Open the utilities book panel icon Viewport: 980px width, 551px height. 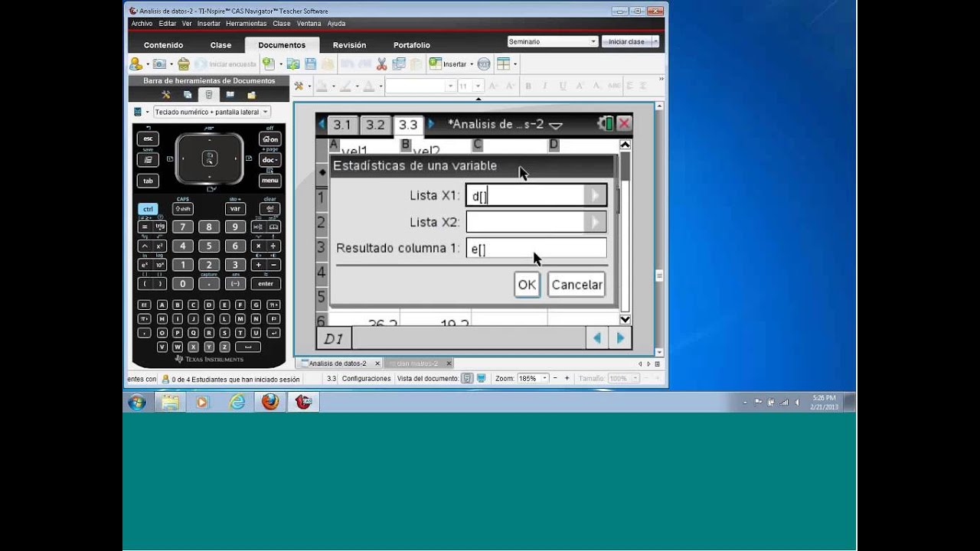tap(230, 95)
